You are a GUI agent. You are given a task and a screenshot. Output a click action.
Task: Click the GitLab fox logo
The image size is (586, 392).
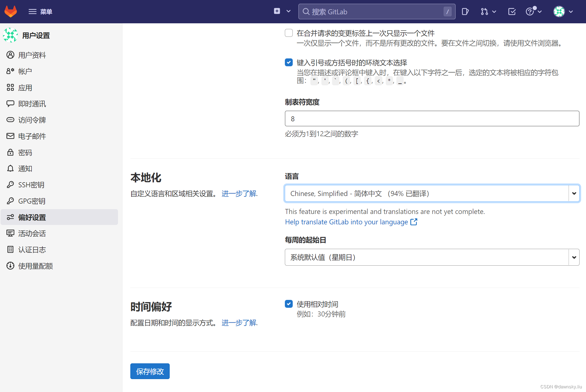[x=11, y=11]
